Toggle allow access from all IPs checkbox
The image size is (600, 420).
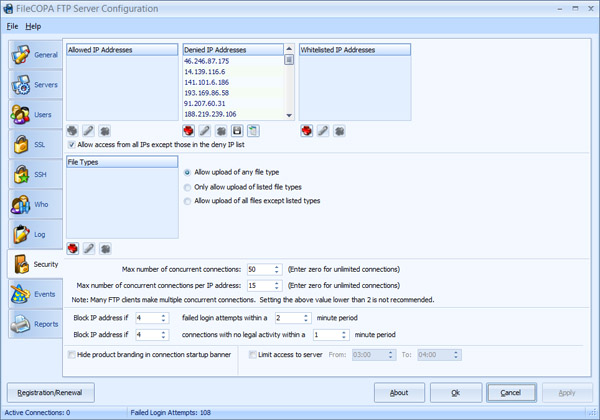click(x=72, y=145)
